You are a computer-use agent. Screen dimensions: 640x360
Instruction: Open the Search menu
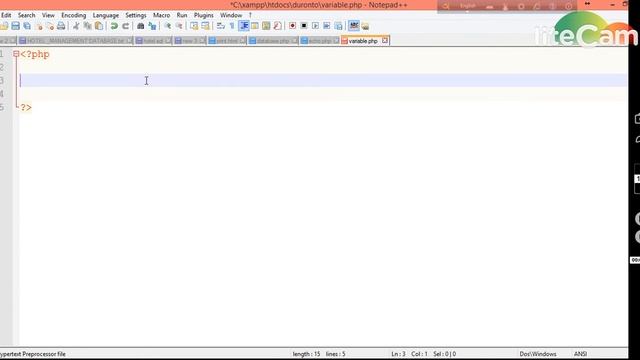coord(27,15)
